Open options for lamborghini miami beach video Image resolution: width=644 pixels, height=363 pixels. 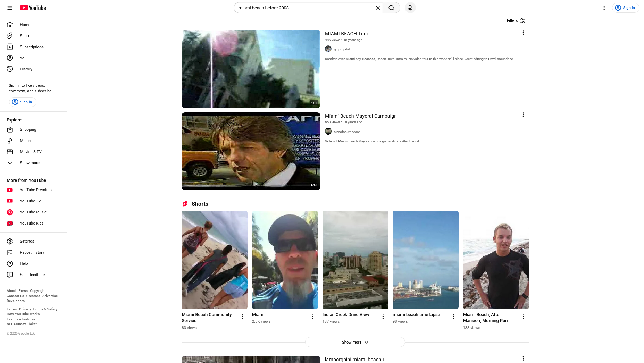coord(523,358)
